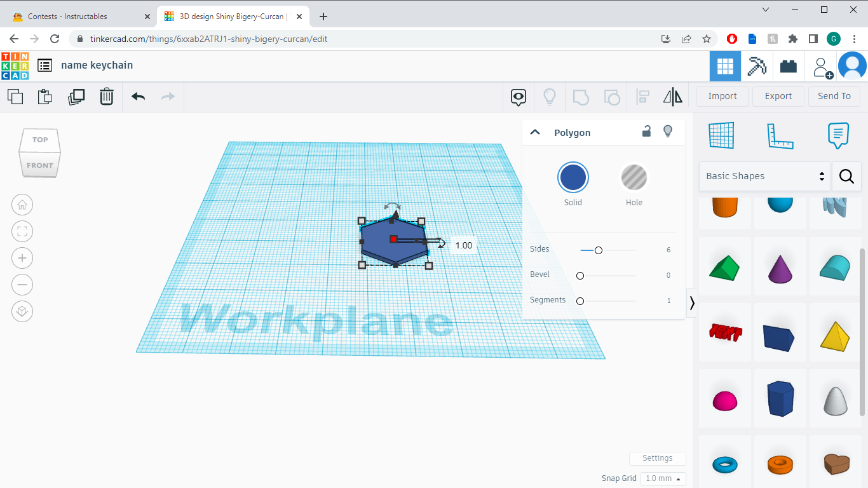Open the Send To button
Viewport: 868px width, 488px height.
coord(834,96)
